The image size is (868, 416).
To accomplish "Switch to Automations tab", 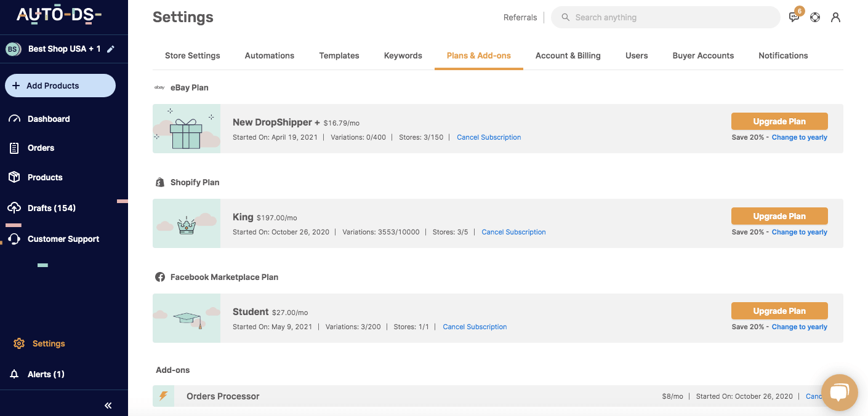I will (x=270, y=55).
